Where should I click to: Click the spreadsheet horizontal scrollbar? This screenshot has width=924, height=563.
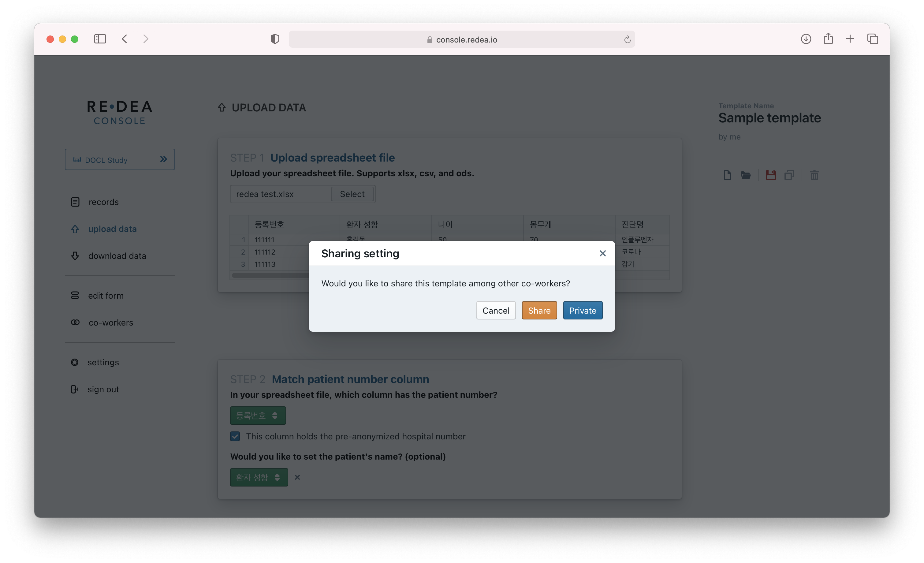click(x=270, y=275)
